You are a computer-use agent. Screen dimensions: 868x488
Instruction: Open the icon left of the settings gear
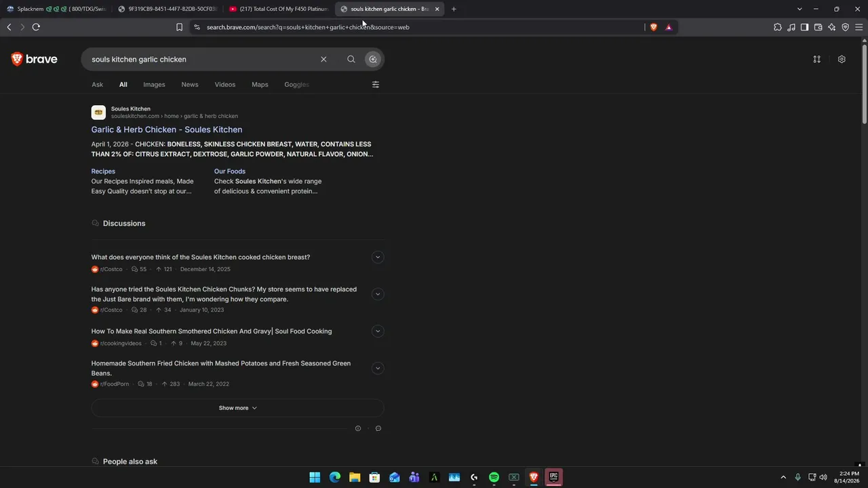(x=817, y=59)
